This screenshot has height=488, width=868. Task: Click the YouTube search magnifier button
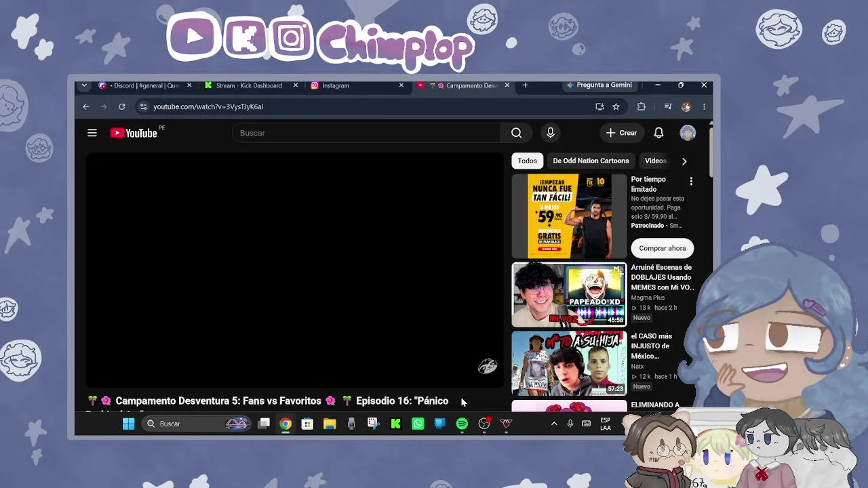pos(517,133)
